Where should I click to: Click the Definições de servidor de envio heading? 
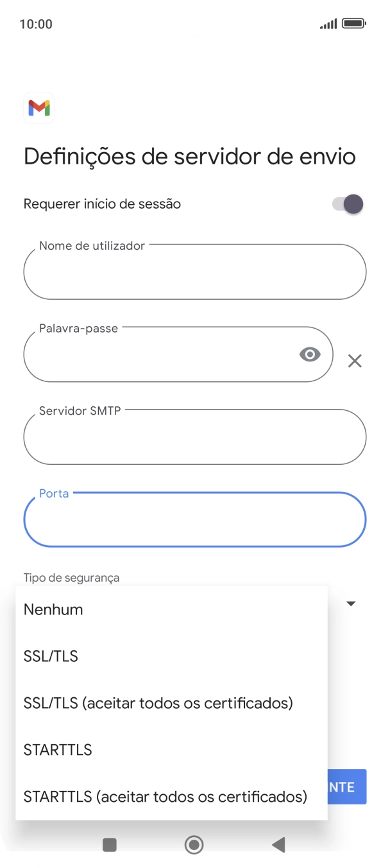click(189, 156)
